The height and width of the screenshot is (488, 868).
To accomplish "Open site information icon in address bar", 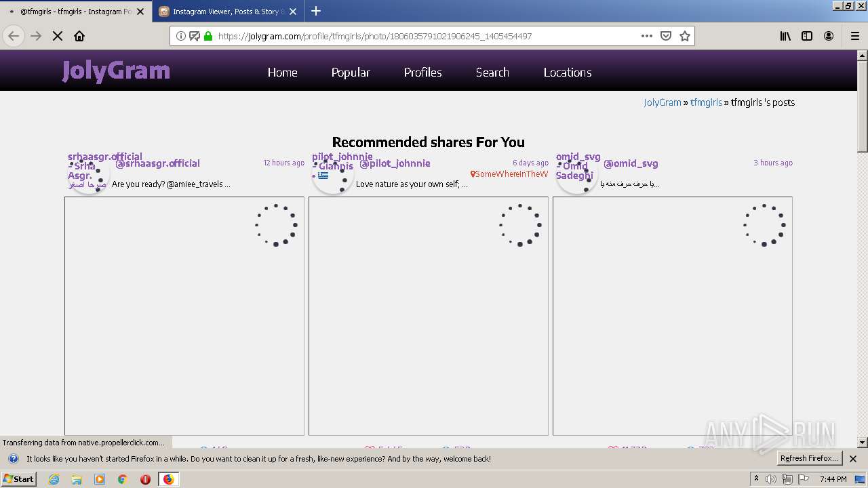I will click(x=181, y=36).
